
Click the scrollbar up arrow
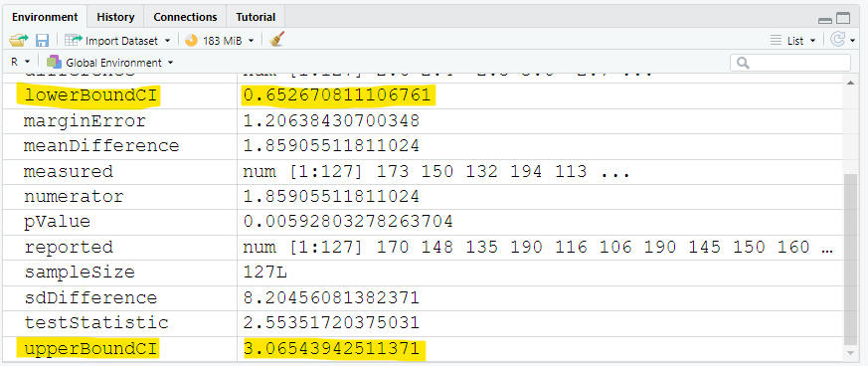click(x=851, y=82)
